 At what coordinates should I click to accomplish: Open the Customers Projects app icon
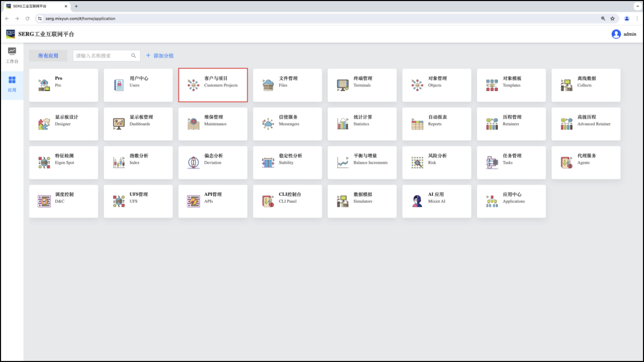[x=193, y=85]
